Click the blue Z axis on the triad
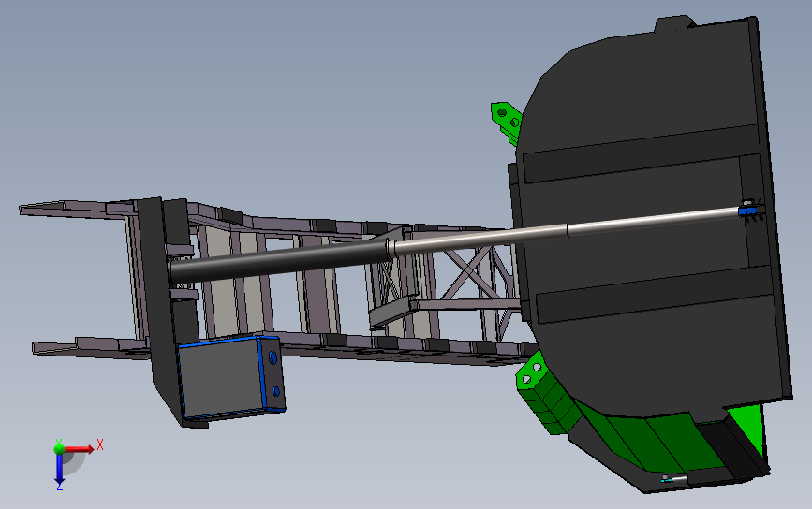This screenshot has width=812, height=509. pyautogui.click(x=60, y=471)
